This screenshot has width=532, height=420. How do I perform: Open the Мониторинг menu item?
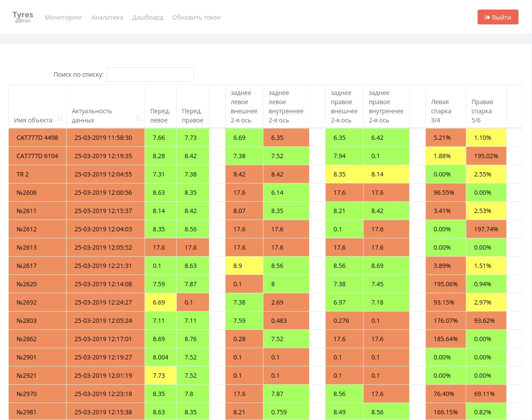[x=64, y=17]
